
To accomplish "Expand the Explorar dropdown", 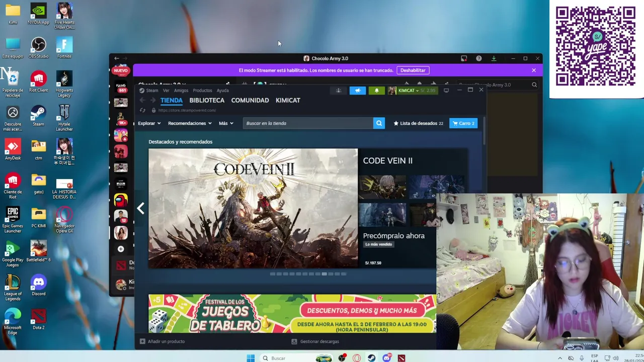I will point(149,123).
